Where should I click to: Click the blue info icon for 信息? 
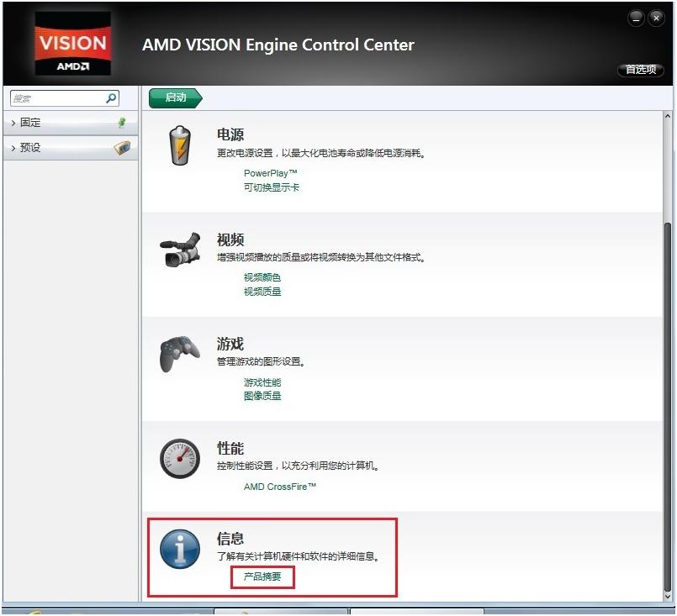180,550
